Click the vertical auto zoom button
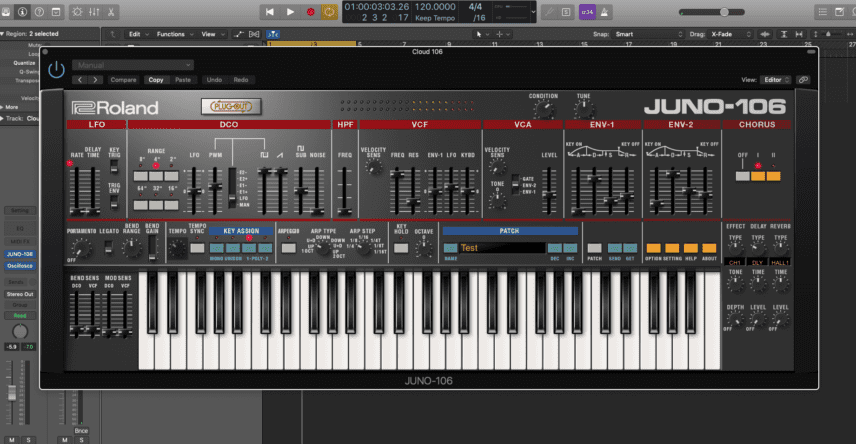Viewport: 856px width, 444px height. click(783, 34)
